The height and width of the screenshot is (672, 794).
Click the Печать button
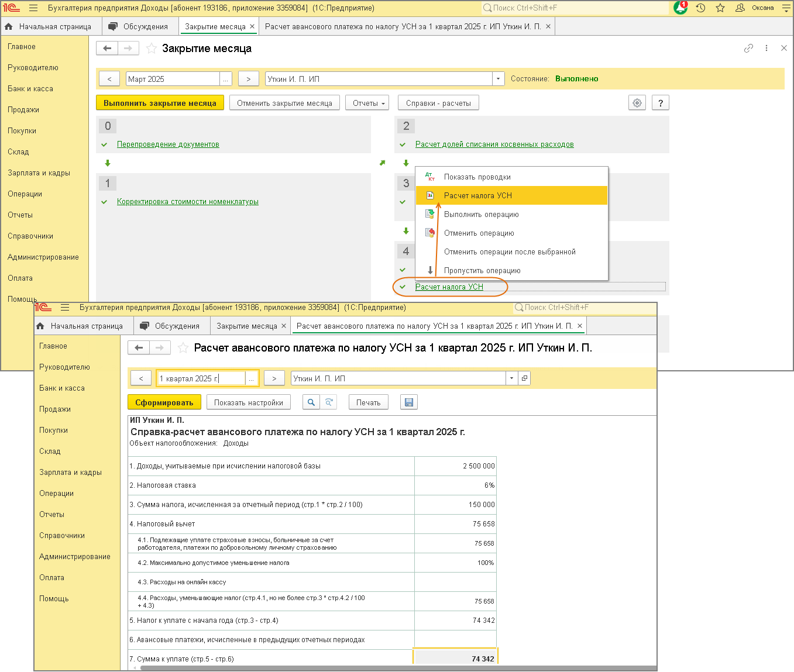pos(369,402)
